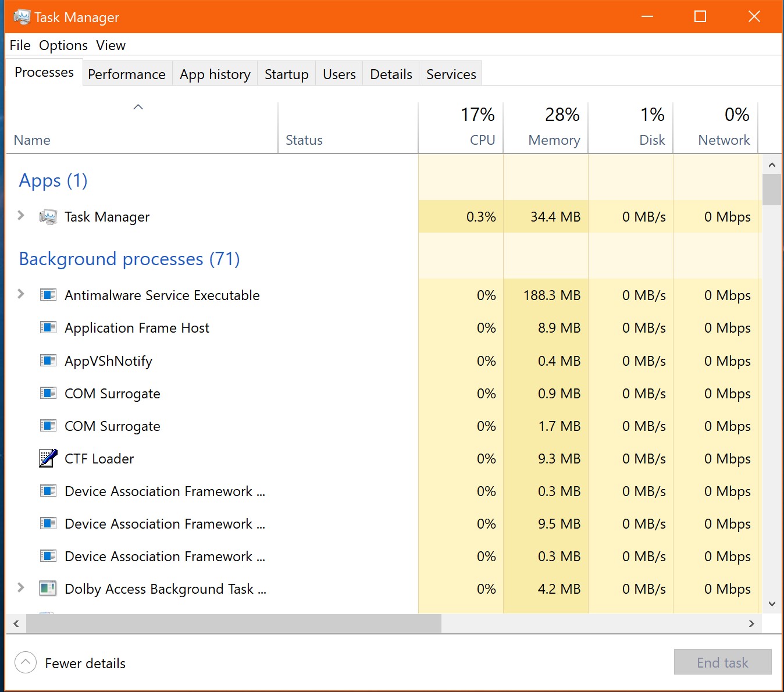Expand the Task Manager app entry

[21, 216]
